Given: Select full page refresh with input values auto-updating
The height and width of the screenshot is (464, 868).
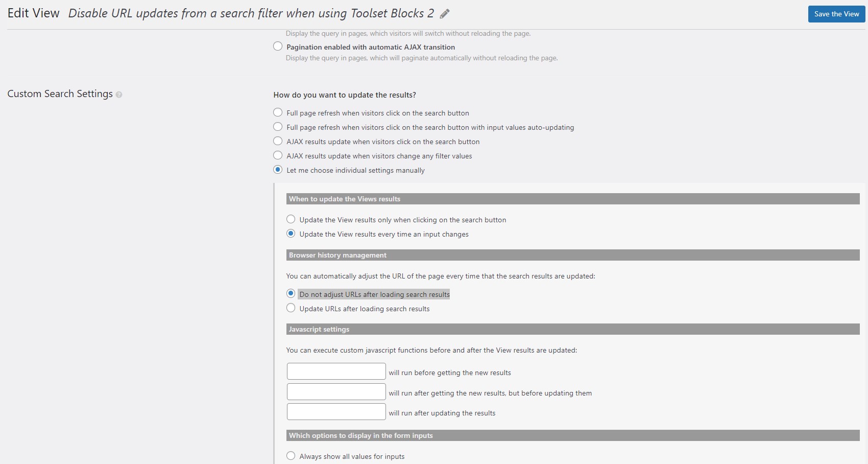Looking at the screenshot, I should pos(278,127).
